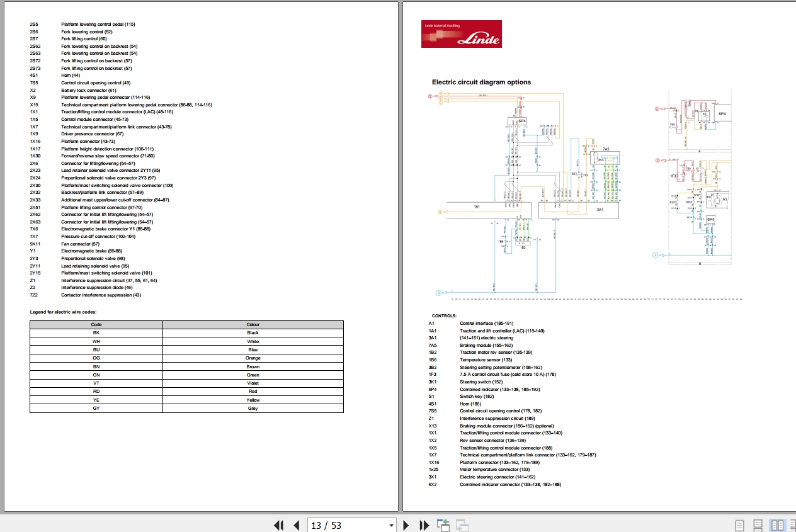Image resolution: width=796 pixels, height=532 pixels.
Task: Click the line Fork lowering control (52)
Action: pyautogui.click(x=87, y=31)
